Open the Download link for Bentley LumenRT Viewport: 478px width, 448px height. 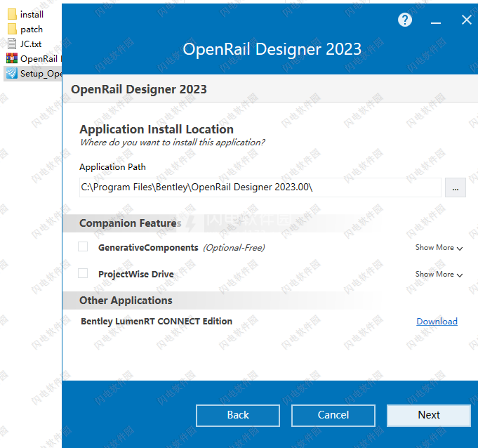(437, 322)
